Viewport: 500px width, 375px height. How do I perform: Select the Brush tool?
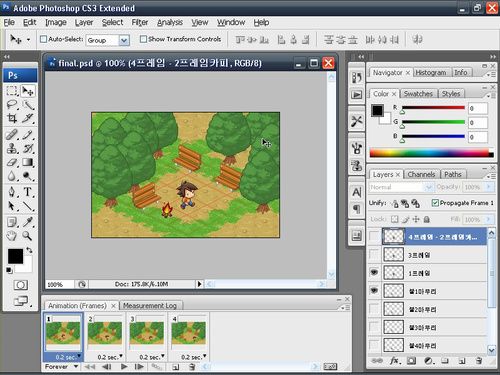click(x=28, y=134)
